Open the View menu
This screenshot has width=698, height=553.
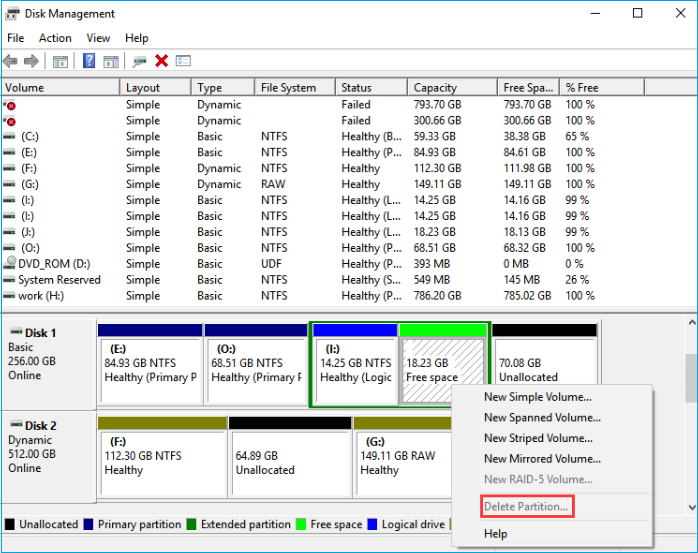[x=98, y=38]
